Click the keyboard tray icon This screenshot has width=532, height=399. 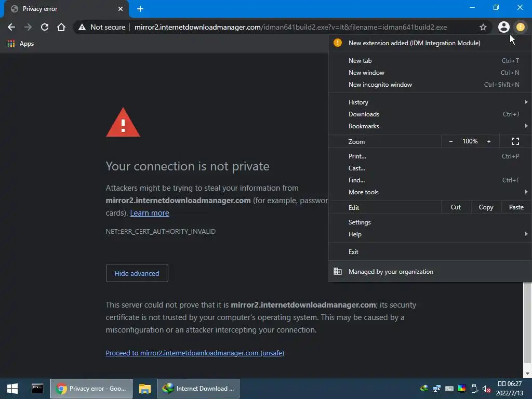(449, 389)
